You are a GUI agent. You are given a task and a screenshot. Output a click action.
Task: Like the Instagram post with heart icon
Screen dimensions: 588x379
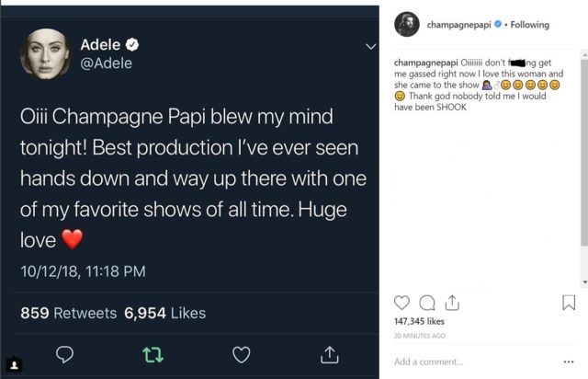click(x=401, y=303)
